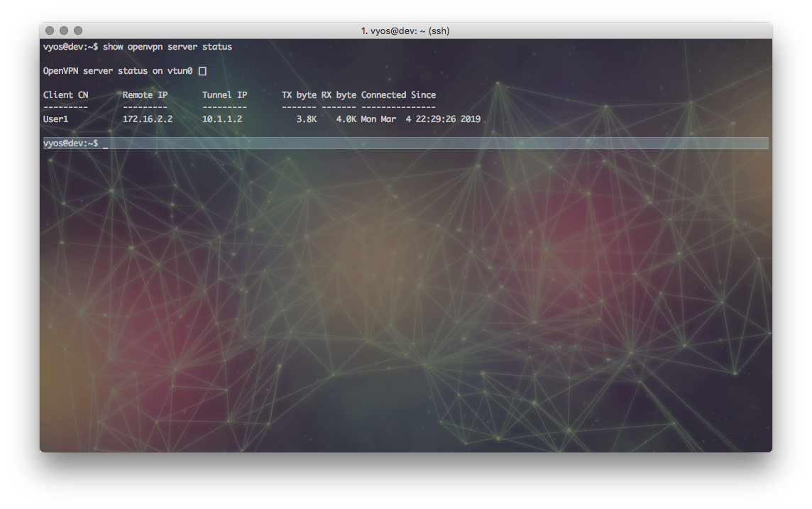The height and width of the screenshot is (509, 812).
Task: Click the "Remote IP" column header
Action: click(146, 95)
